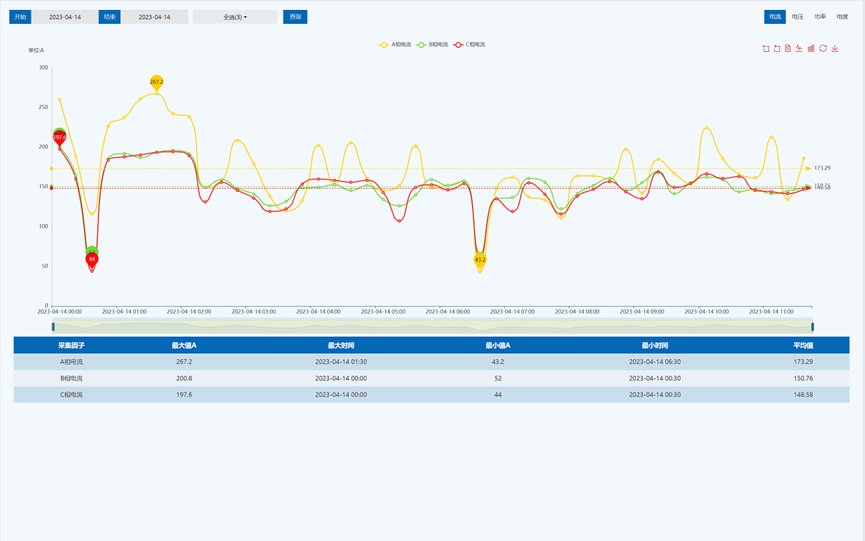This screenshot has width=865, height=541.
Task: Click the B相电流 table row label
Action: [72, 379]
